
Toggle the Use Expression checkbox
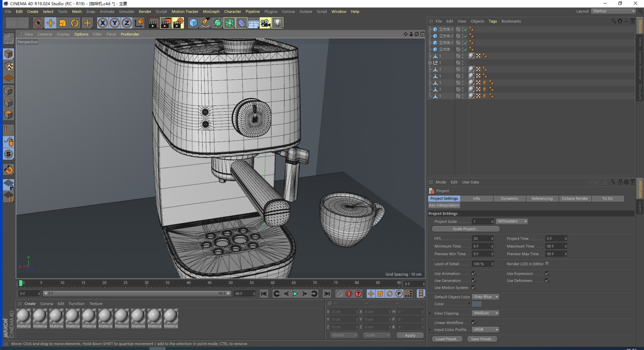547,274
